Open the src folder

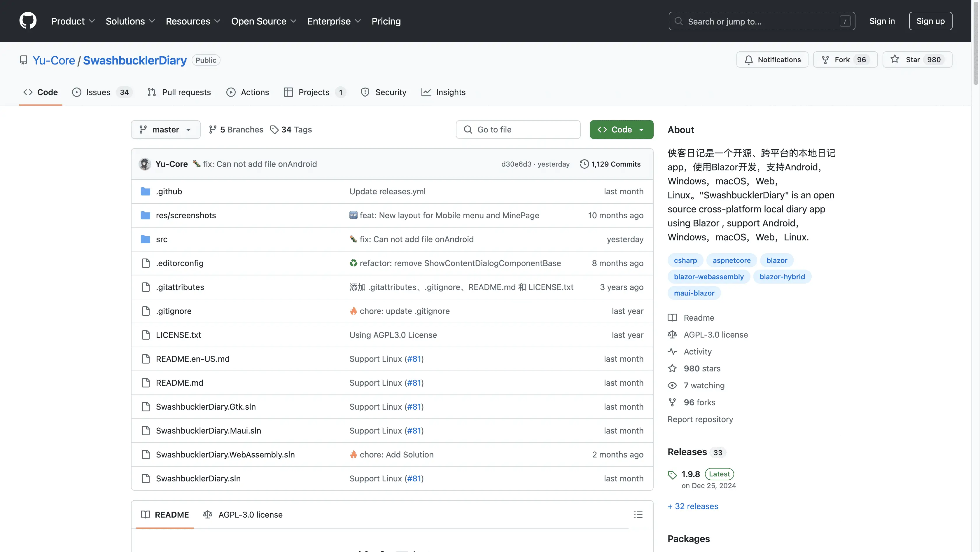(x=161, y=239)
